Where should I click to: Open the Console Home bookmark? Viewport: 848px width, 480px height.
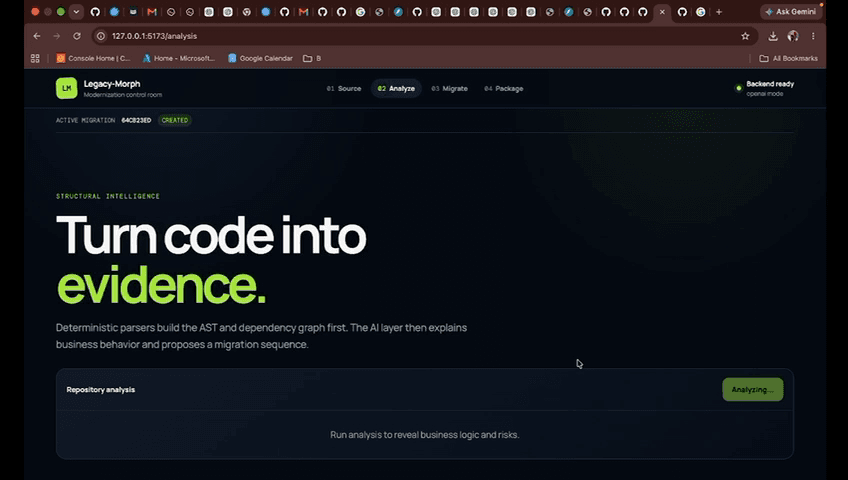(x=93, y=58)
